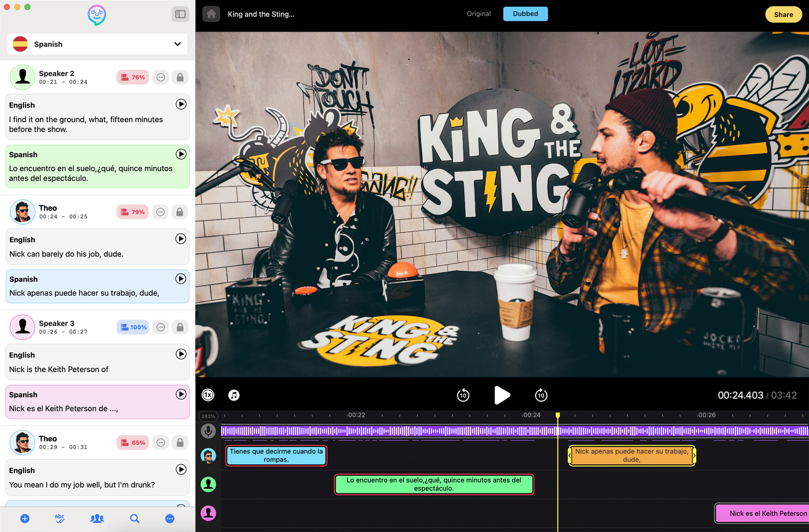
Task: Open the spell check abc tool
Action: (60, 518)
